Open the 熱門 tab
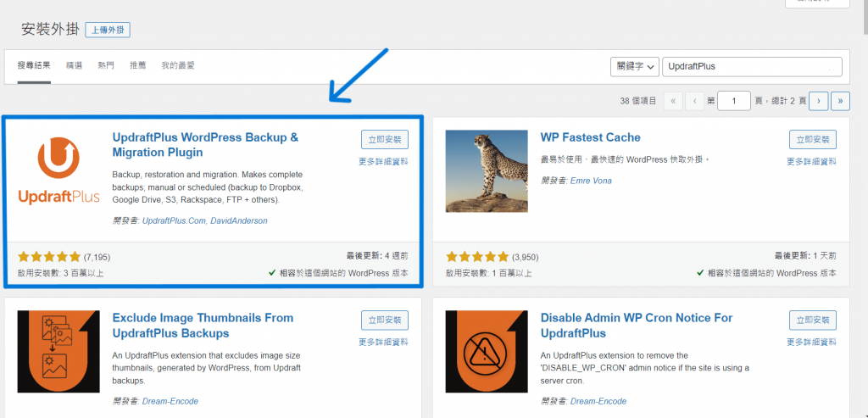The width and height of the screenshot is (868, 418). (x=106, y=65)
